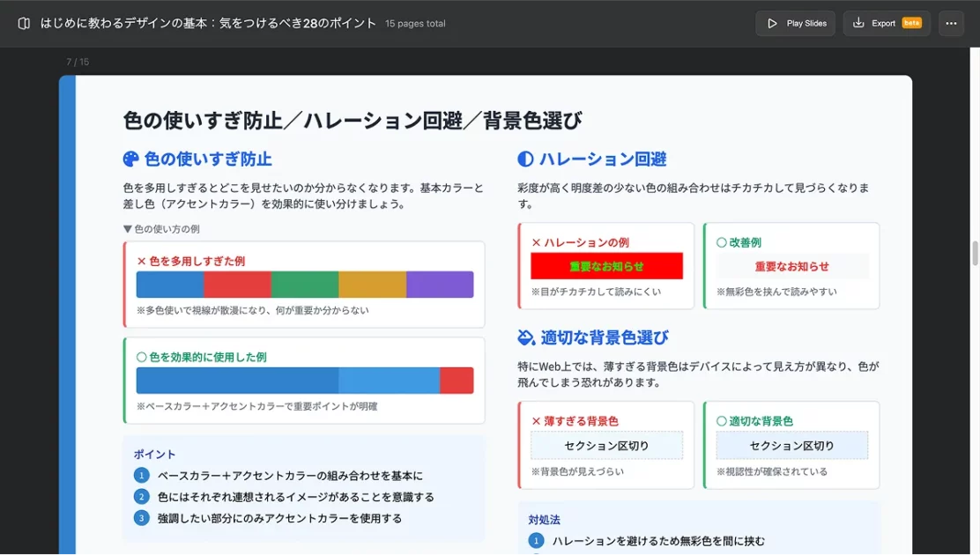Toggle the sidebar panel icon beside the title
The width and height of the screenshot is (980, 555).
click(x=24, y=23)
